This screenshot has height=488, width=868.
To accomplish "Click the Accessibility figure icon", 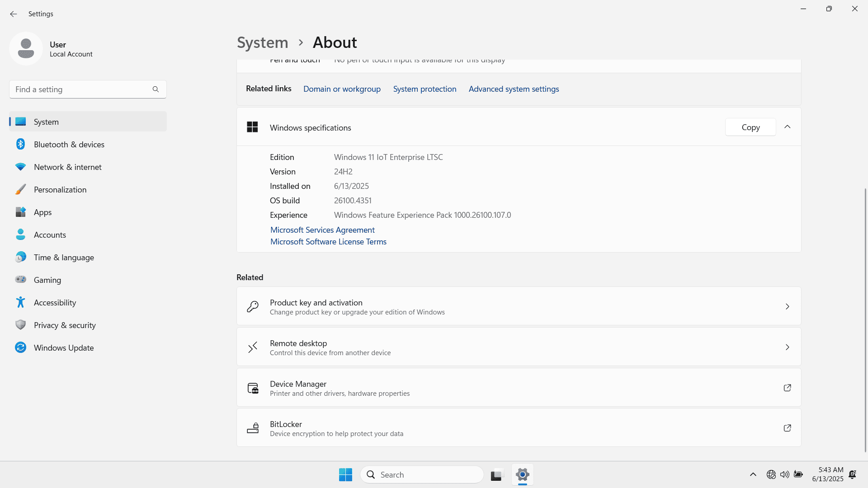I will coord(20,302).
